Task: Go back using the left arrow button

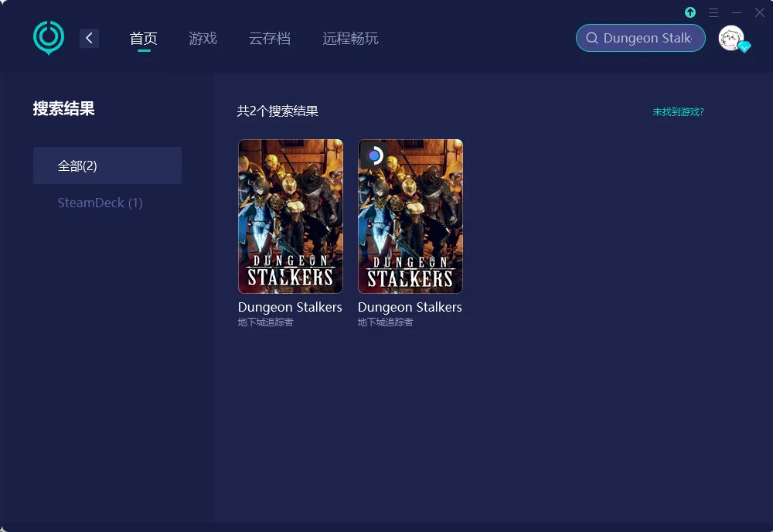Action: (89, 38)
